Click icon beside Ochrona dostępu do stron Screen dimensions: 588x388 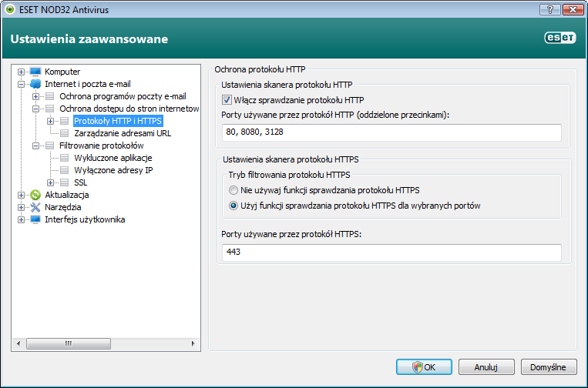tap(49, 109)
